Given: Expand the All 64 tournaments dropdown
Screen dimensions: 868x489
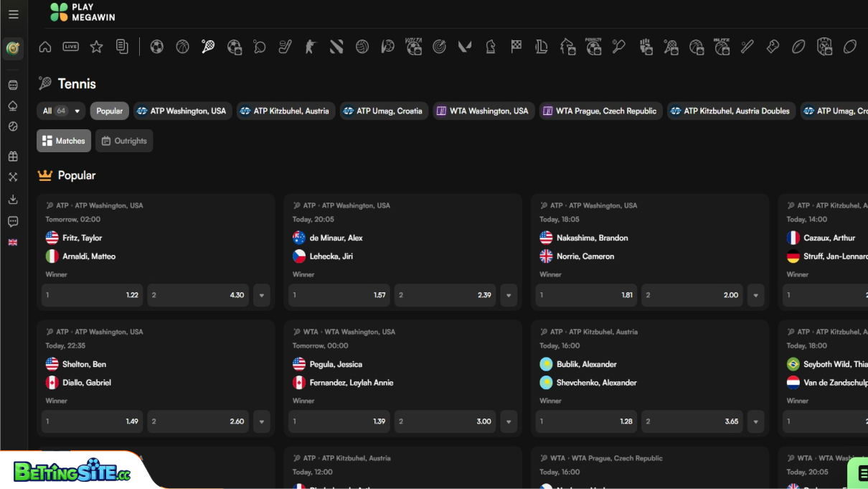Looking at the screenshot, I should point(61,111).
